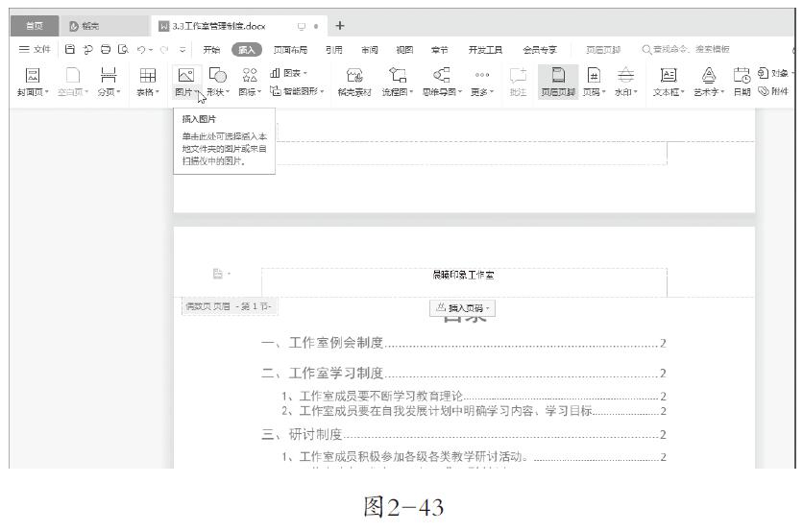The height and width of the screenshot is (532, 803).
Task: Open the 文件 hamburger menu
Action: point(35,49)
